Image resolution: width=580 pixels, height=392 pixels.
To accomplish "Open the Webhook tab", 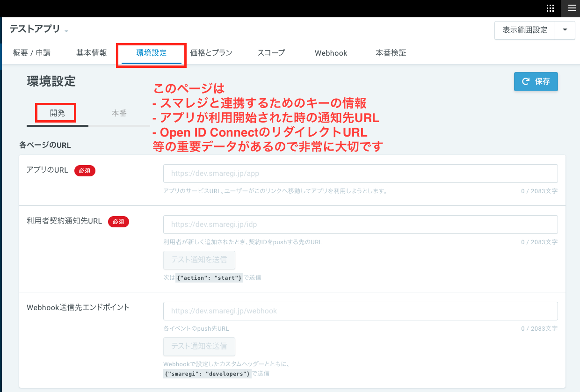I will 331,53.
